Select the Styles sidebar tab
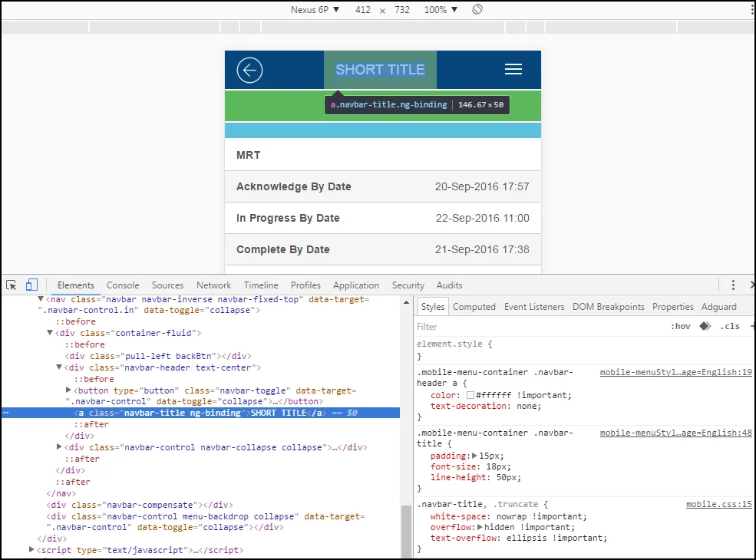This screenshot has width=756, height=560. (432, 307)
